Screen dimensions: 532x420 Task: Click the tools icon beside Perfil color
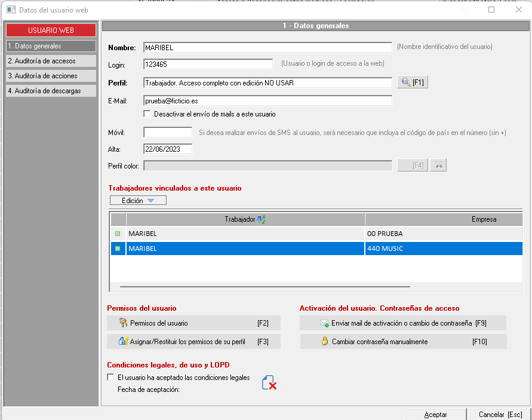(x=438, y=165)
